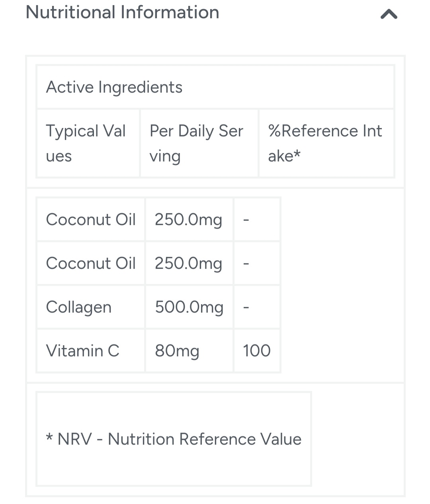Tap the 500.0mg Collagen serving value
Image resolution: width=430 pixels, height=504 pixels.
pos(189,307)
